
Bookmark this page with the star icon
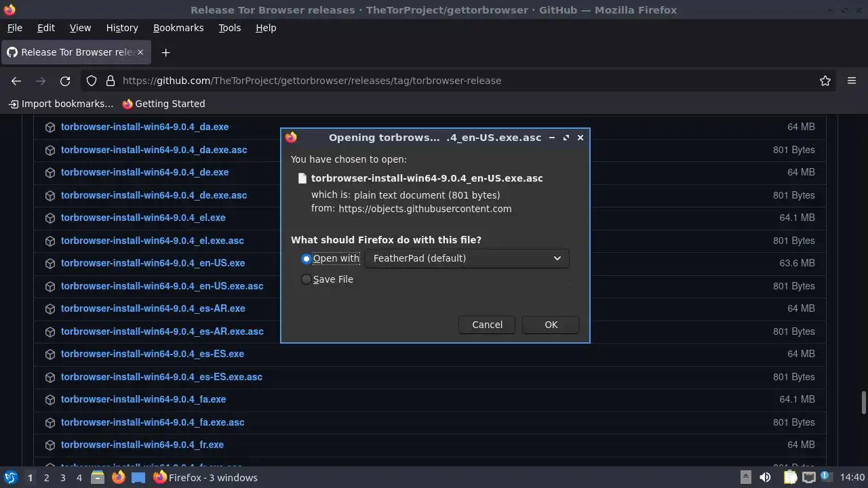(x=825, y=81)
